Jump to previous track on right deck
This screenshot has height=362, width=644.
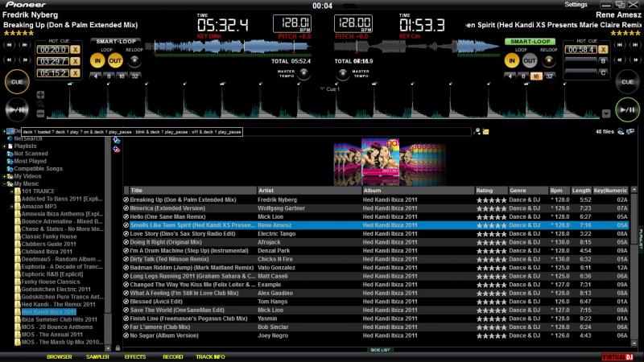[620, 45]
